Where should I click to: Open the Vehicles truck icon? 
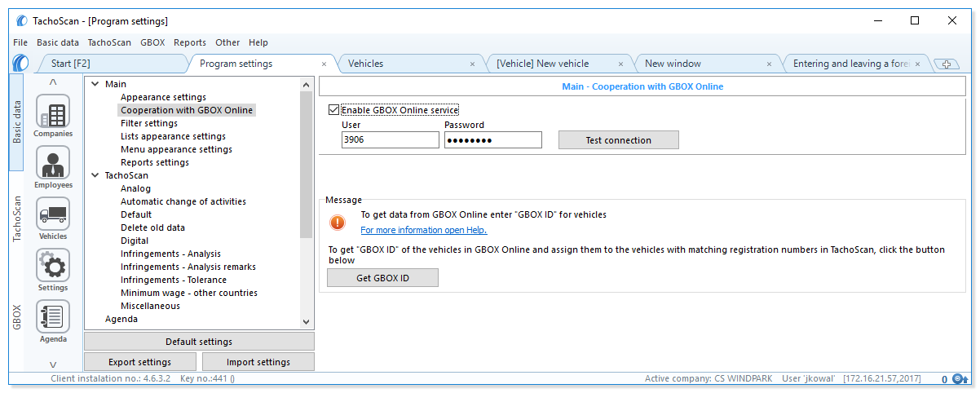tap(53, 214)
